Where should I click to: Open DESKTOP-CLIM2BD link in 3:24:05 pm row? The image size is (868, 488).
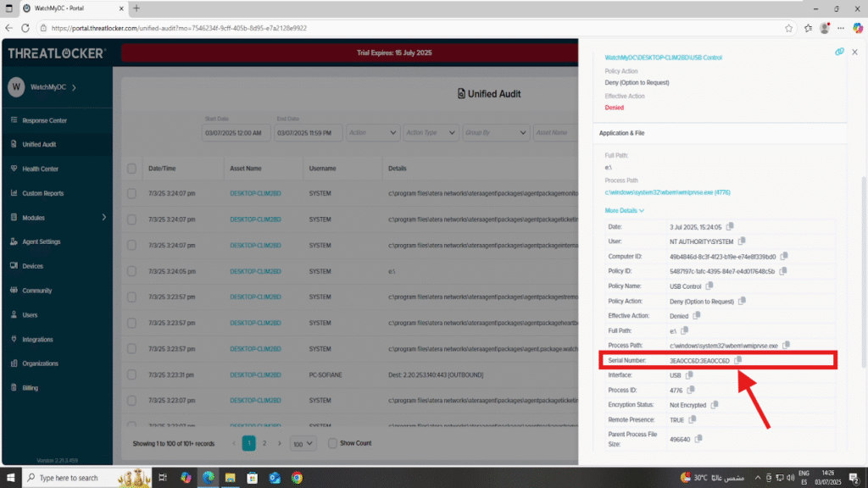[255, 271]
